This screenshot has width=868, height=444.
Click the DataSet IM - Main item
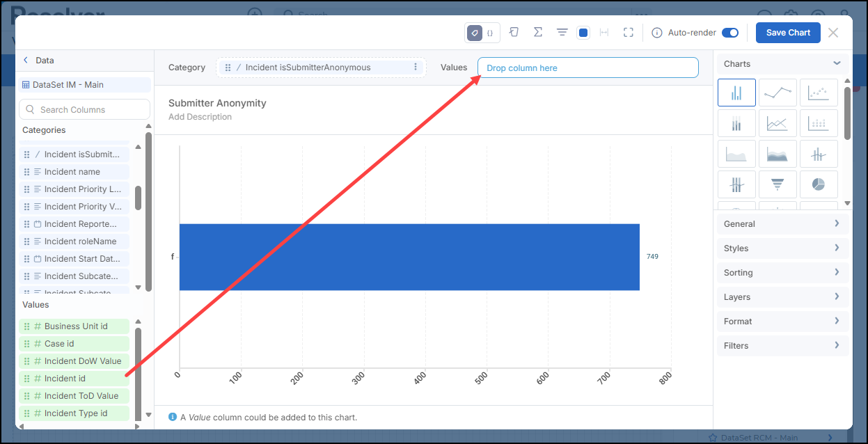coord(84,85)
